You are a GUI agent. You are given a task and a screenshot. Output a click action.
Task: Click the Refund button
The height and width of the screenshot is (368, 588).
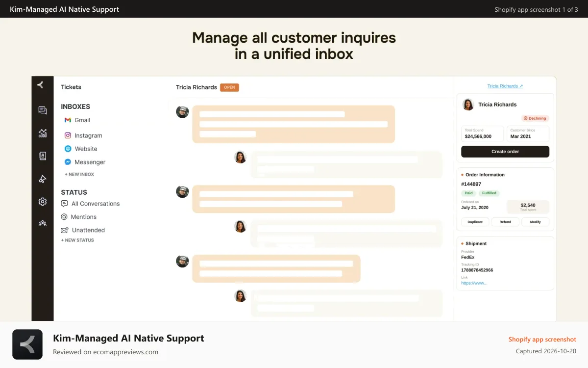(505, 222)
